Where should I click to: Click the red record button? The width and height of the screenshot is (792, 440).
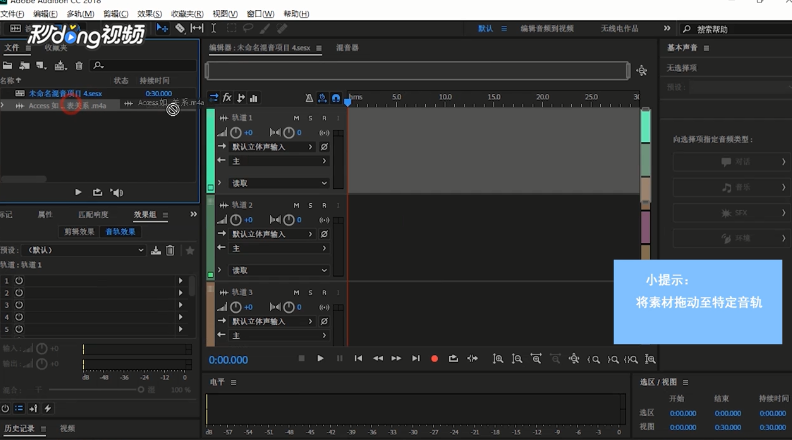434,359
